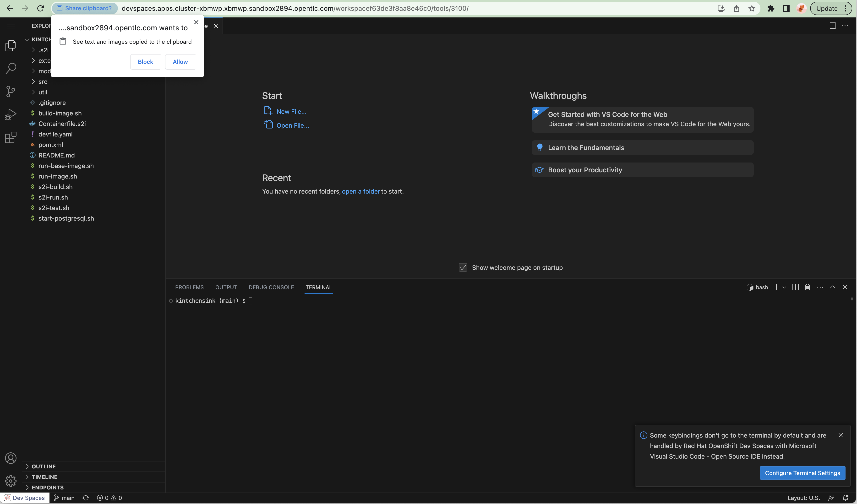Switch to the OUTPUT tab in panel
The height and width of the screenshot is (504, 857).
coord(226,287)
